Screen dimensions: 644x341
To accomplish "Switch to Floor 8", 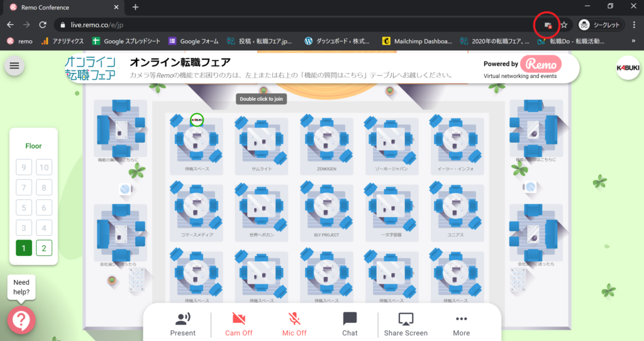I will point(44,187).
